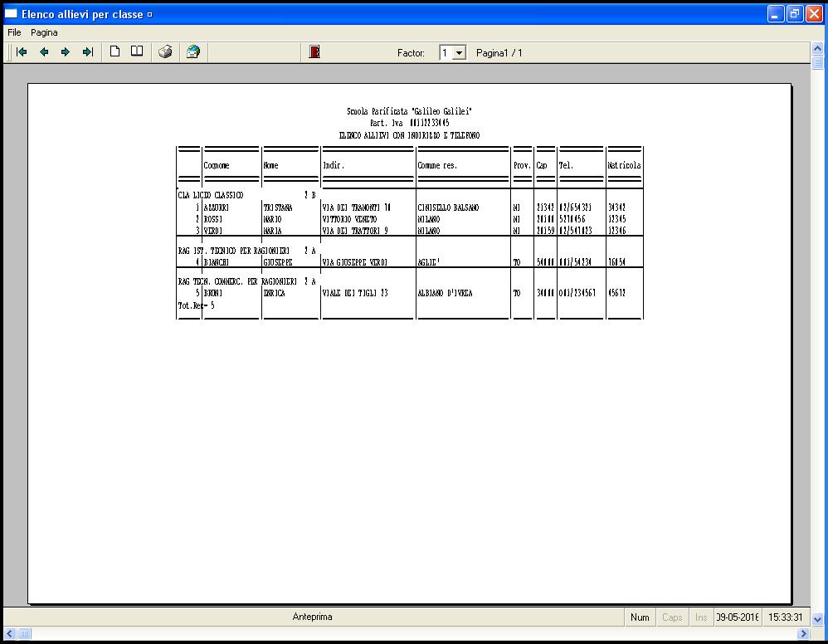828x644 pixels.
Task: Click the 'RAG TECN. COMMERC. PER RAGIONIERI' group row
Action: coord(246,281)
